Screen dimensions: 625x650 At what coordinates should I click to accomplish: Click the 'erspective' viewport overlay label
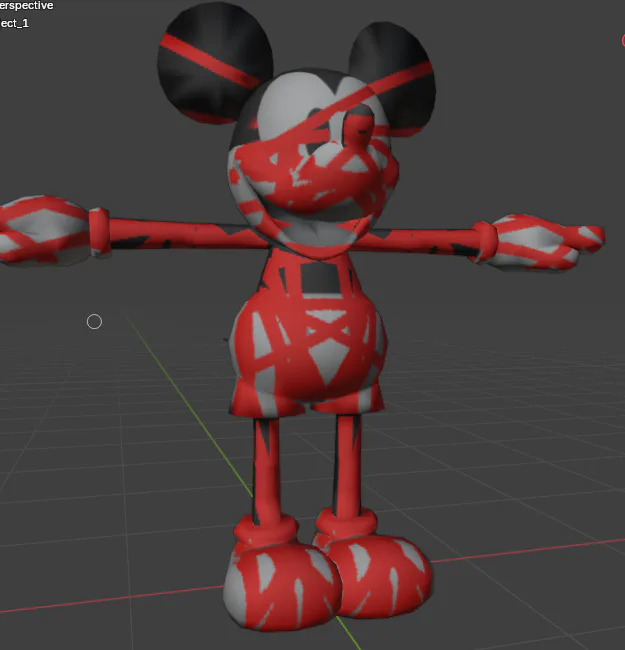(x=27, y=5)
